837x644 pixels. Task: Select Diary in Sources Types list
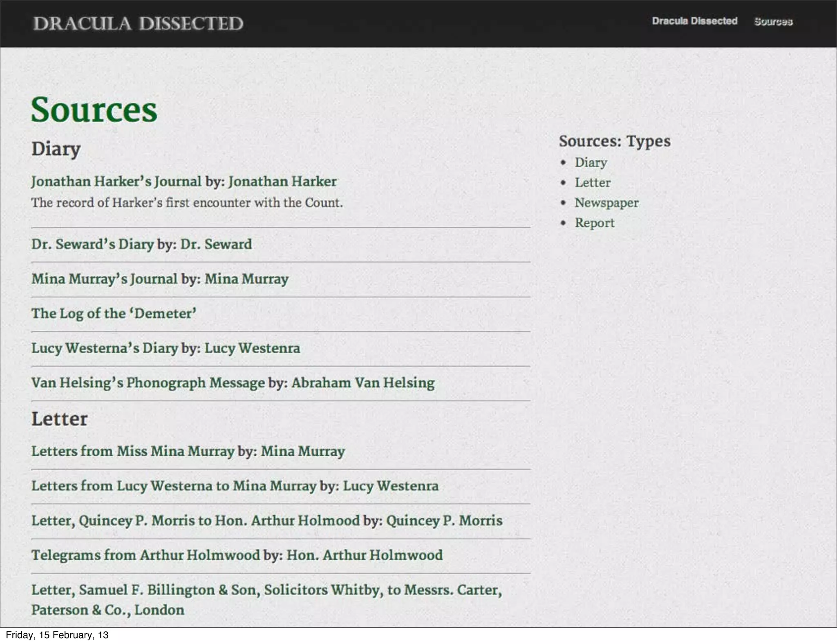pos(591,163)
